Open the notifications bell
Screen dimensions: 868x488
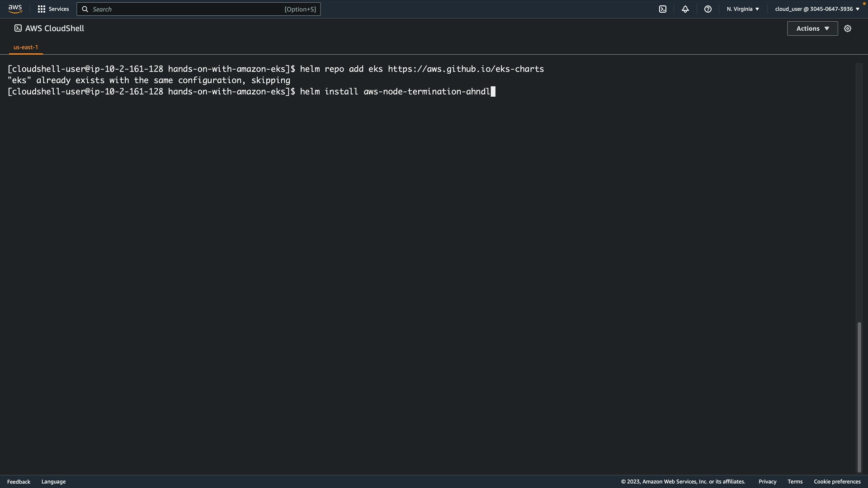coord(685,9)
